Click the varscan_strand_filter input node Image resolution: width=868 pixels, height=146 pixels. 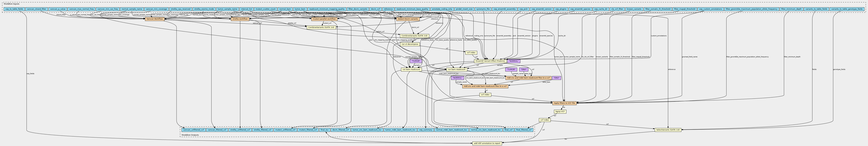36,9
